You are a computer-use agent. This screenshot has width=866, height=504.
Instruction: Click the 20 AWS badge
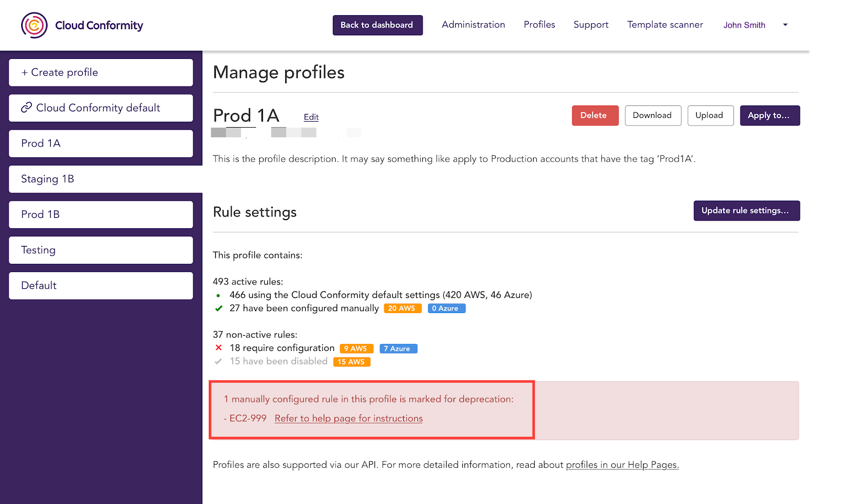point(402,308)
